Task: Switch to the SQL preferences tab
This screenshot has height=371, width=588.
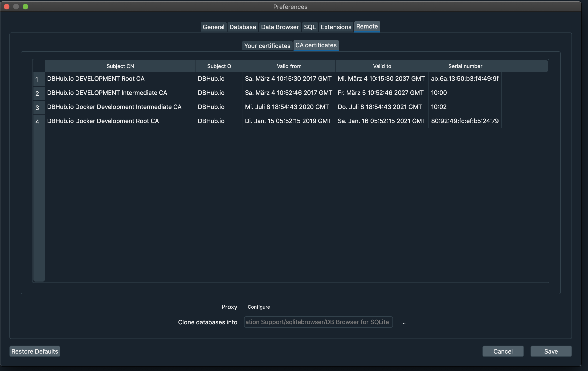Action: coord(310,27)
